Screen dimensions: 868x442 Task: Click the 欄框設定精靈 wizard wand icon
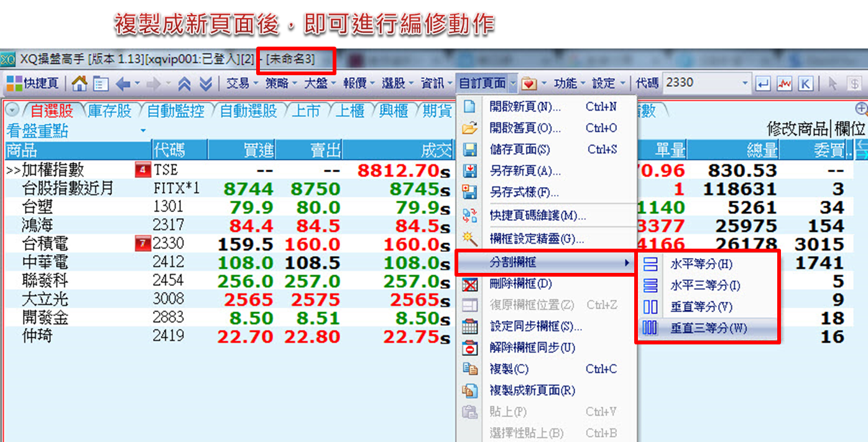point(470,239)
